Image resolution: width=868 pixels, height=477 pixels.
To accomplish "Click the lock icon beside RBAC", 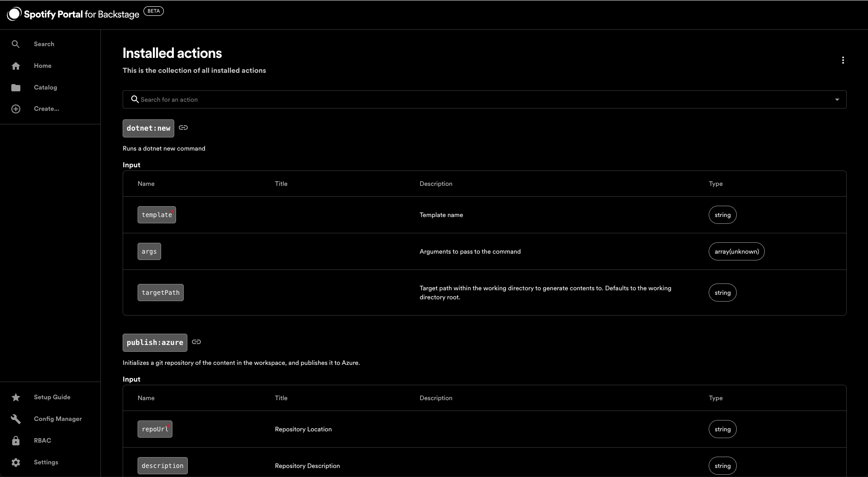I will click(16, 441).
